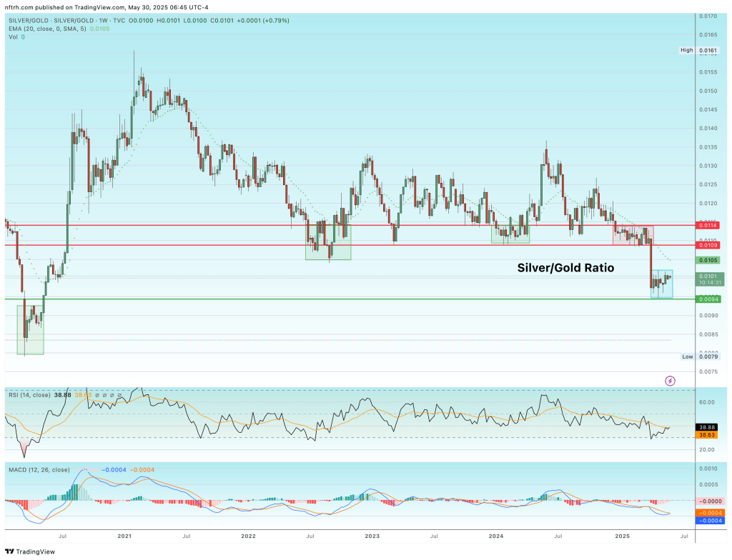Click the Vol indicator legend
Viewport: 732px width, 560px height.
point(14,36)
